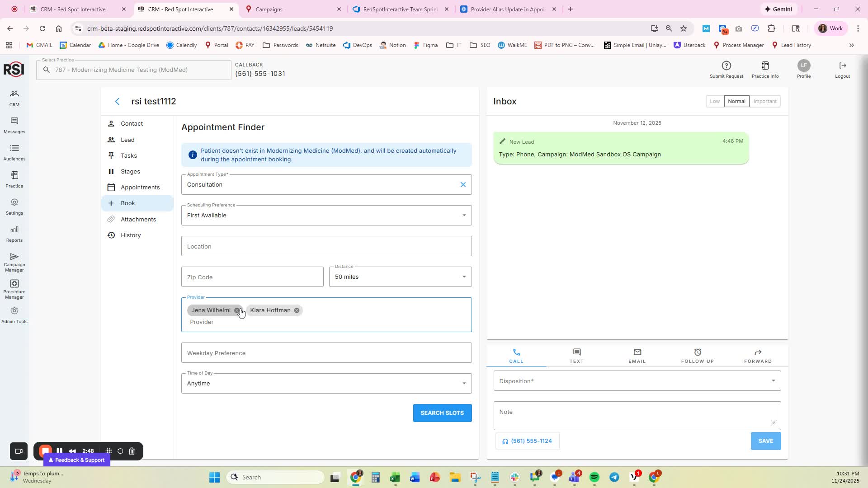Remove the Kiara Hoffman provider chip
This screenshot has width=868, height=488.
point(297,310)
